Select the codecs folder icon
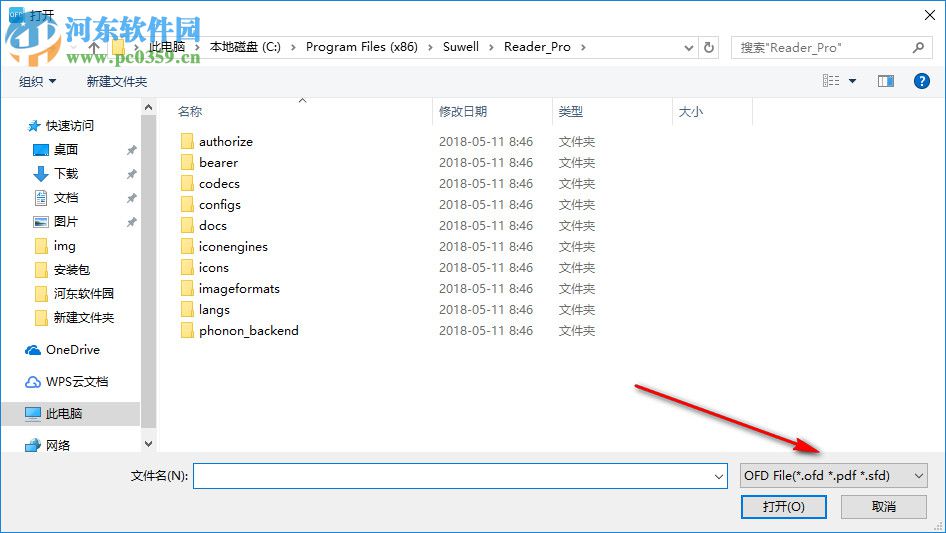The width and height of the screenshot is (946, 533). click(187, 184)
